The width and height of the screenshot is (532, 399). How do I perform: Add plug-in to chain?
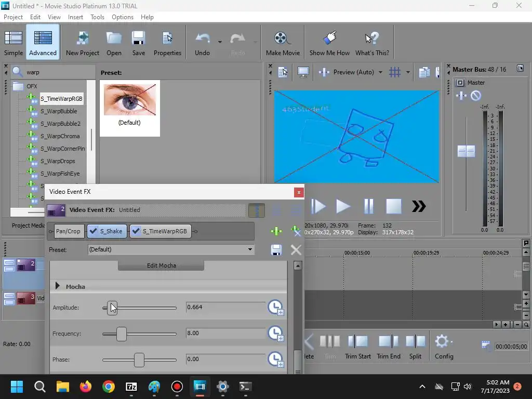point(276,231)
